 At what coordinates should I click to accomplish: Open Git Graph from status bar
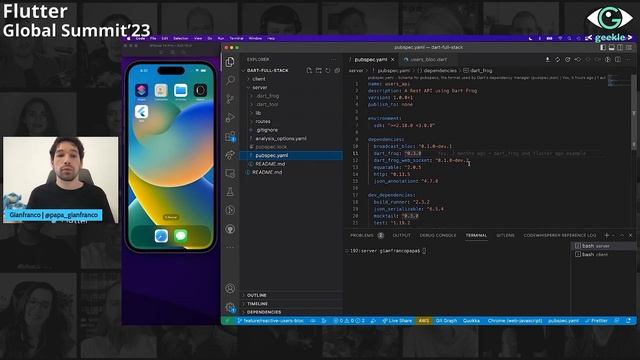[x=446, y=321]
